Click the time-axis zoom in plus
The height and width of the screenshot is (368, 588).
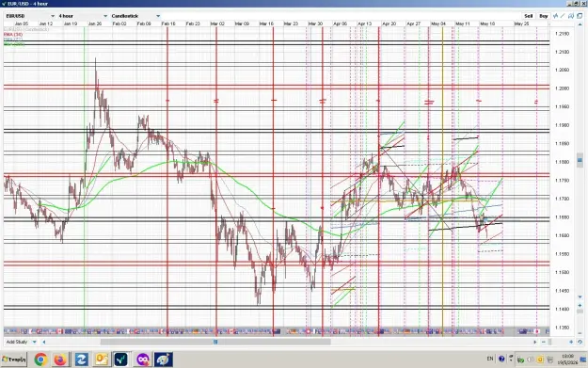(571, 342)
